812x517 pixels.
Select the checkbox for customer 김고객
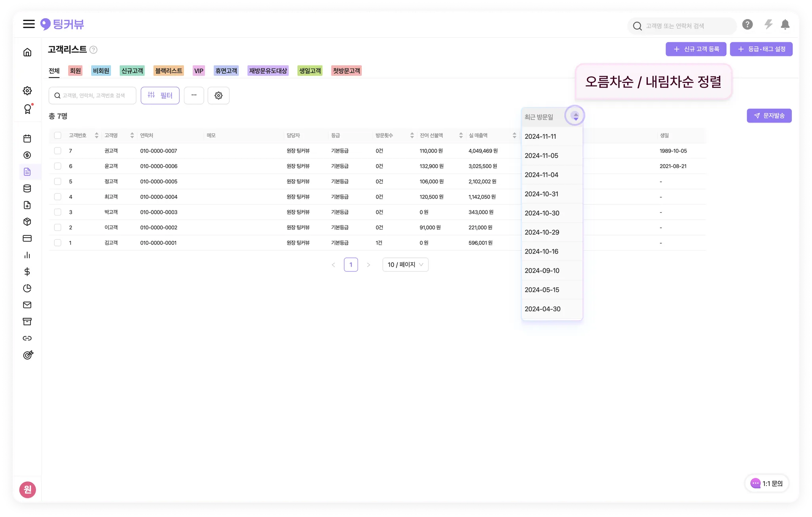coord(58,243)
